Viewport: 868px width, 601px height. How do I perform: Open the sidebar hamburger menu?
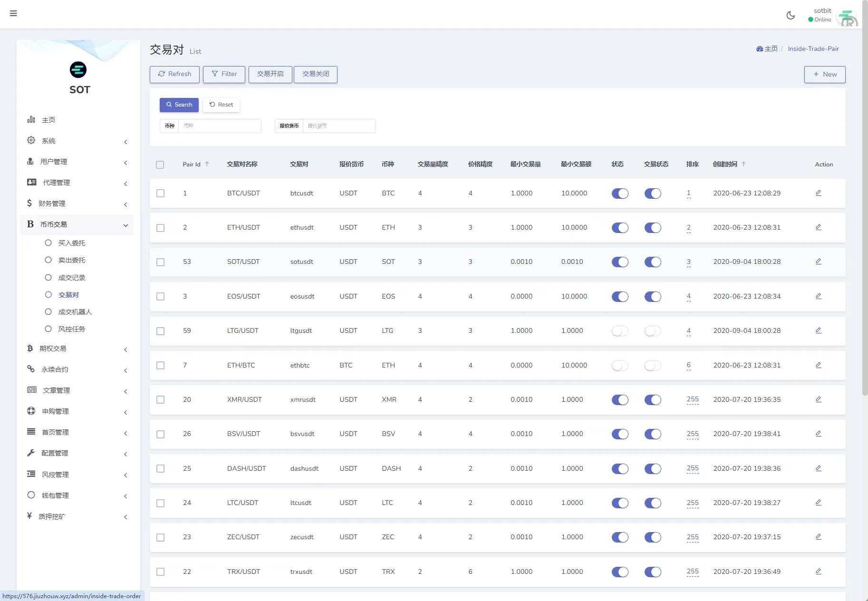[13, 13]
